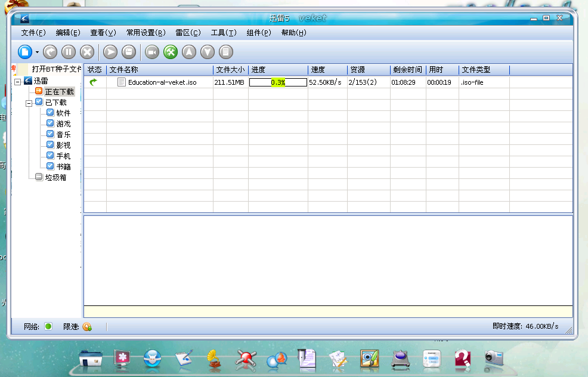Select 正在下载 in the sidebar tree
Screen dimensions: 588x377
pyautogui.click(x=59, y=91)
